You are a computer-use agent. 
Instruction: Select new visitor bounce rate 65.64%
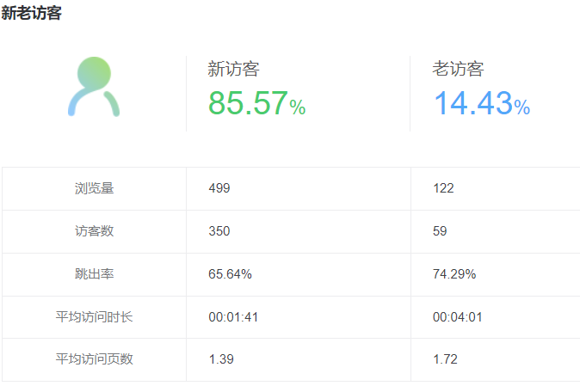(x=230, y=274)
